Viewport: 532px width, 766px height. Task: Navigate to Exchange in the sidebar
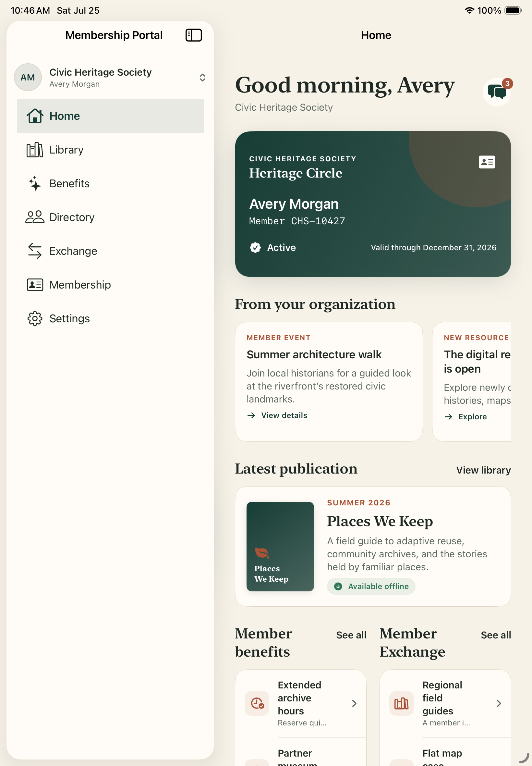click(110, 251)
